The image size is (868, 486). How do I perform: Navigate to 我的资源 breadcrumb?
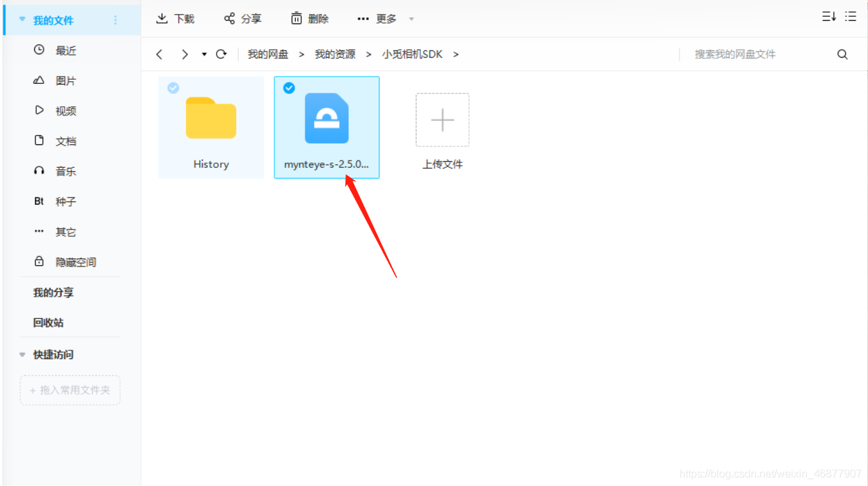(335, 54)
